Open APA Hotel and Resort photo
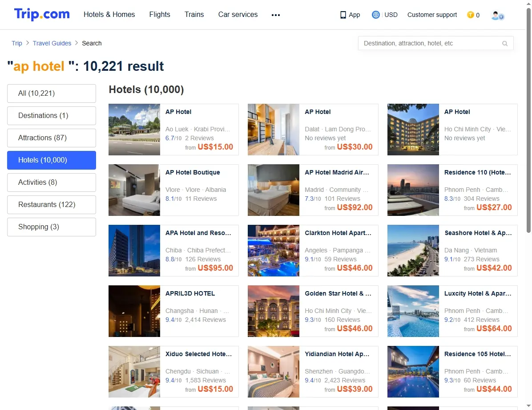This screenshot has height=410, width=532. pos(134,251)
